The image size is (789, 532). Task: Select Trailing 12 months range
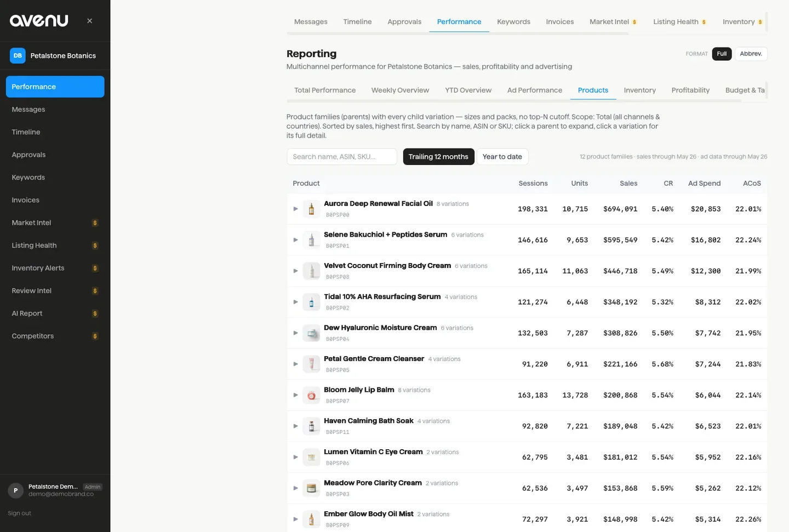[x=438, y=157]
